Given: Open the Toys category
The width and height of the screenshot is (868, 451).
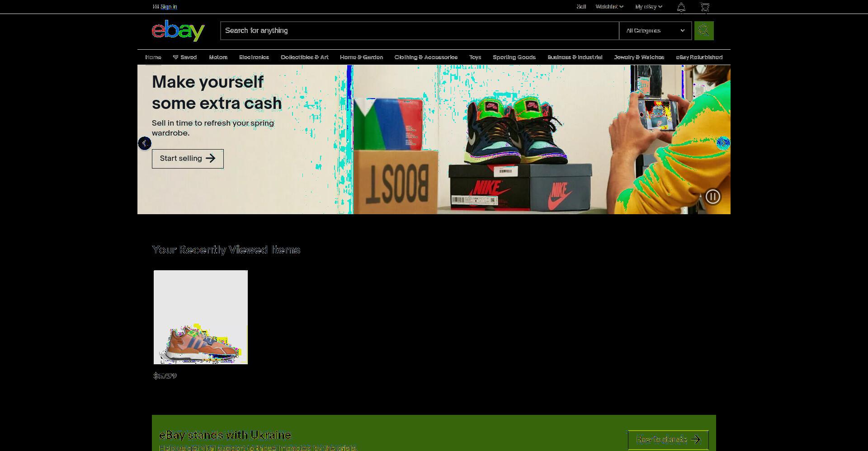Looking at the screenshot, I should 475,57.
